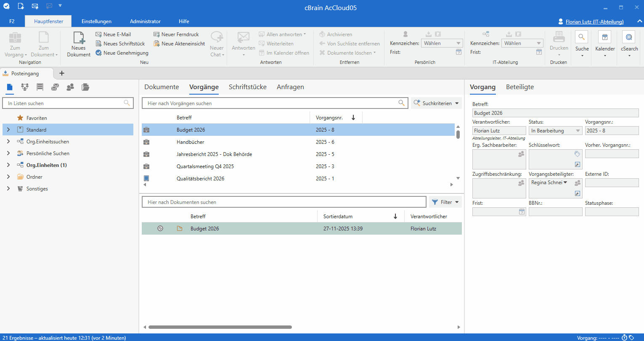Open the cSearch tool

629,38
